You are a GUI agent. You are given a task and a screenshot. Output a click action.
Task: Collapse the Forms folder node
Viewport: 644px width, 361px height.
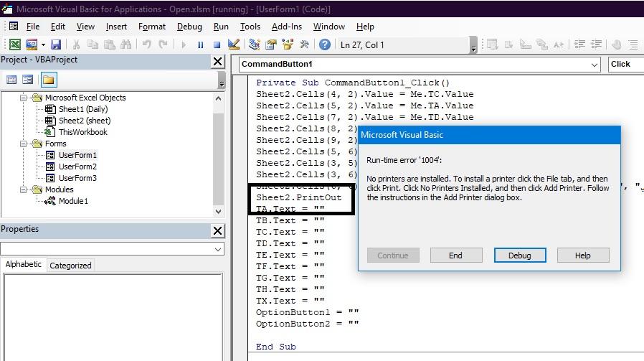pyautogui.click(x=24, y=144)
